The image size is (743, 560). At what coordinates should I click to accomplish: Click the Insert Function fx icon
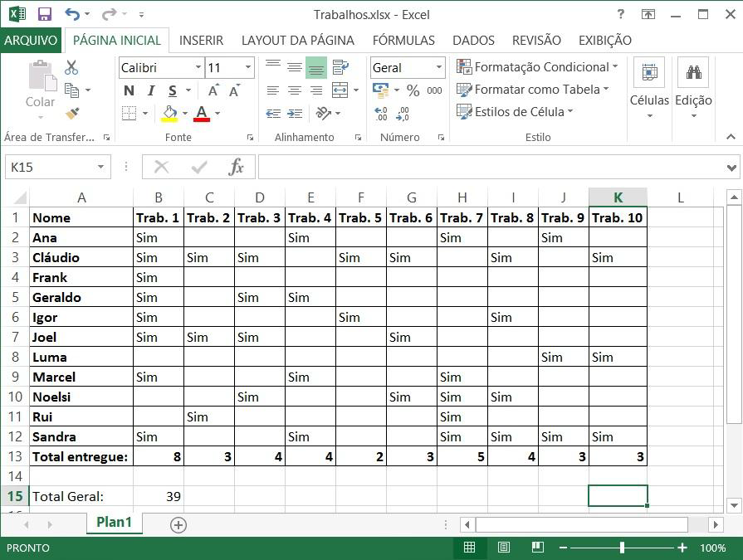point(237,167)
